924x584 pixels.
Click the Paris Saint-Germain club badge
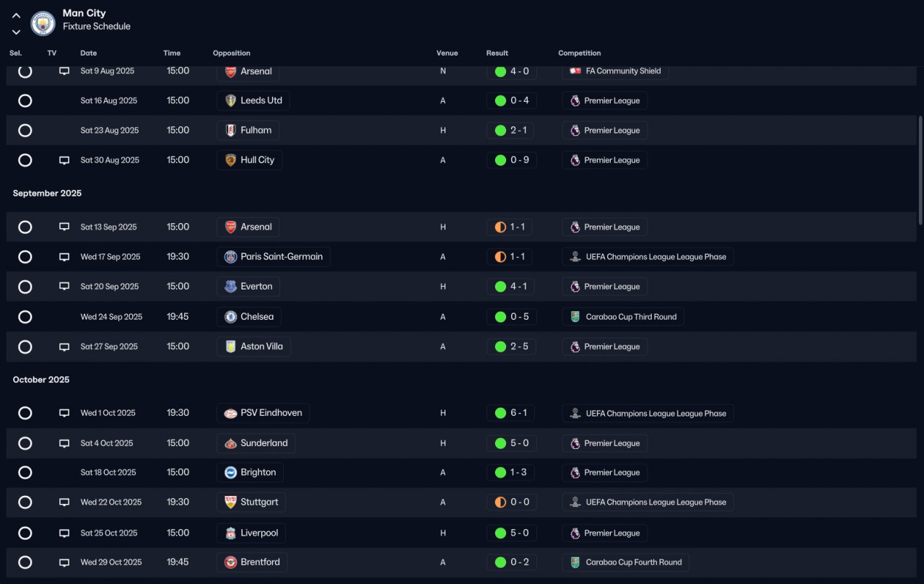pyautogui.click(x=230, y=257)
